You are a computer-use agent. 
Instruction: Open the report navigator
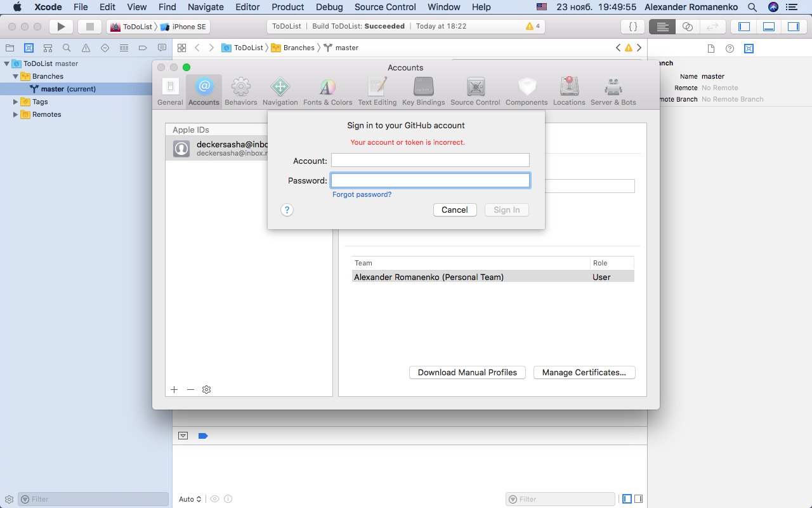(x=162, y=48)
